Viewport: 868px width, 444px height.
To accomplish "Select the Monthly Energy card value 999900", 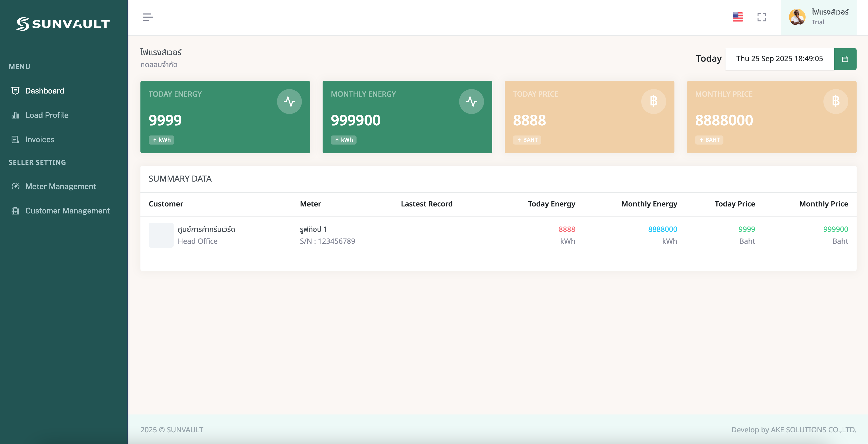I will coord(355,120).
